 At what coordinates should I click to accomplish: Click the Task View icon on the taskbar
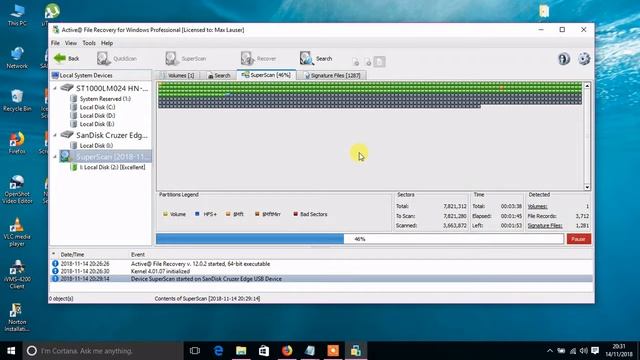tap(195, 351)
